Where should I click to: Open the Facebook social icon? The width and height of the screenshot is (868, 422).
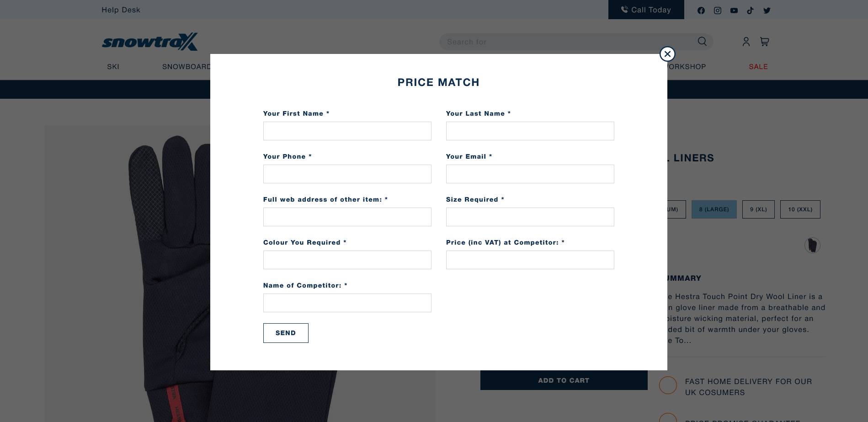coord(701,11)
